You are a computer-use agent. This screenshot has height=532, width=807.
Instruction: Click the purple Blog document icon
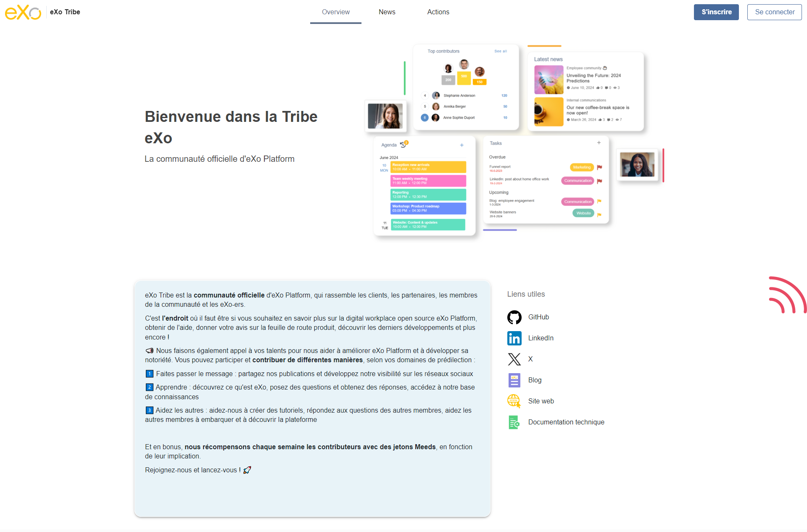[x=514, y=380]
